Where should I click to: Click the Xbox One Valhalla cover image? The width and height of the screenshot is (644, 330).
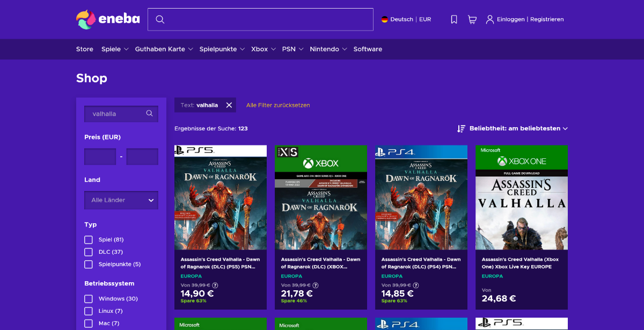(522, 197)
